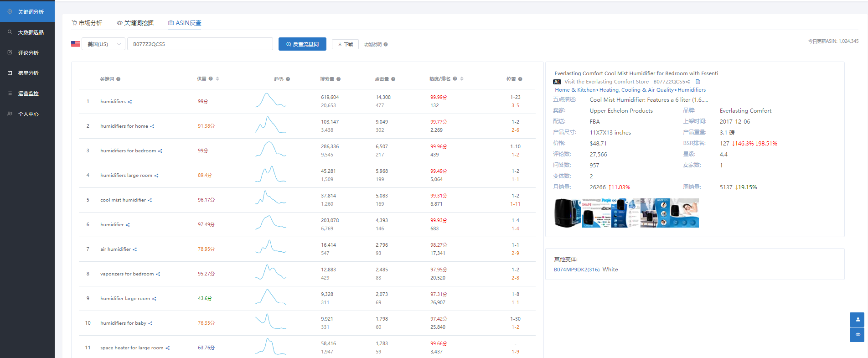Click the floating blue user icon button
Viewport: 868px width, 358px height.
(x=857, y=319)
